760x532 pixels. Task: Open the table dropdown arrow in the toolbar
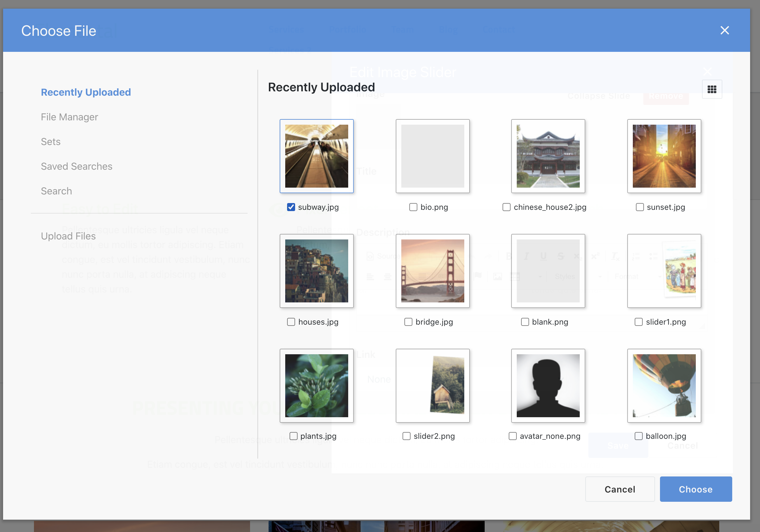(x=541, y=276)
